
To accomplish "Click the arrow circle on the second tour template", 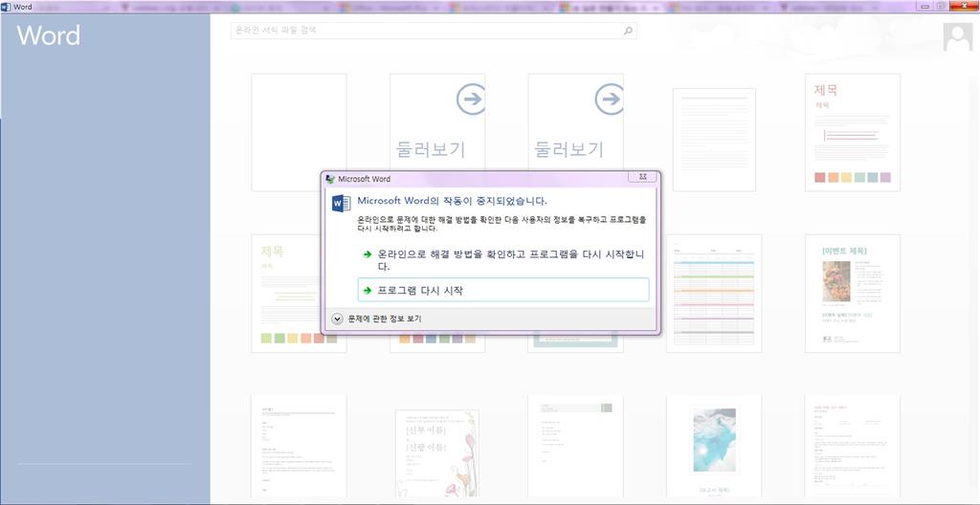I will [609, 99].
